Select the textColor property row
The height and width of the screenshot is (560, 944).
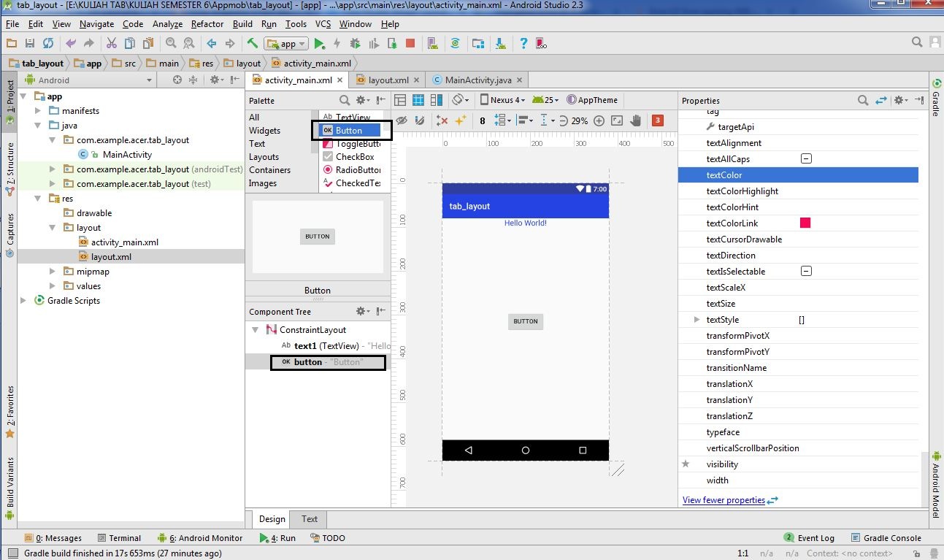pos(798,175)
